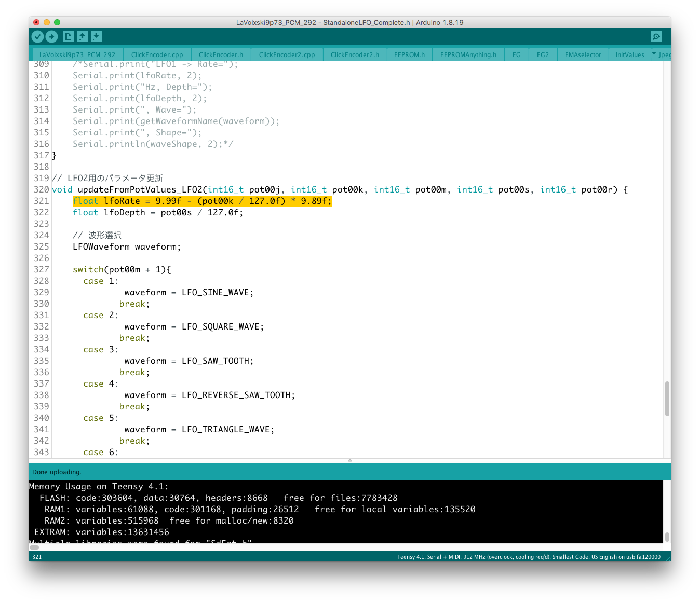
Task: Click the highlighted lfoRate line 321
Action: click(x=202, y=201)
